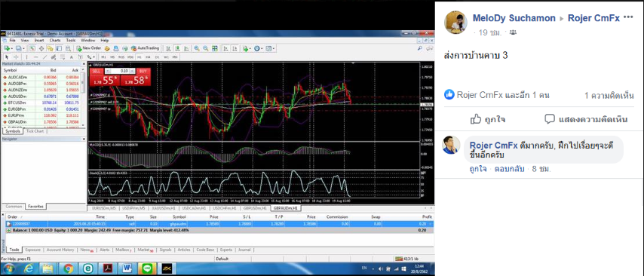Image resolution: width=644 pixels, height=276 pixels.
Task: Open the Charts menu
Action: point(55,40)
